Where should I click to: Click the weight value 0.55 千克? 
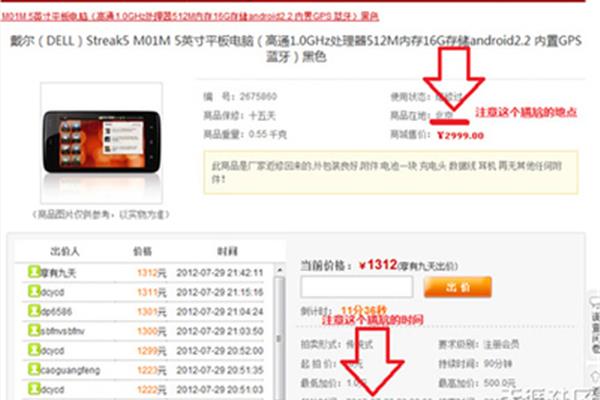pyautogui.click(x=267, y=134)
